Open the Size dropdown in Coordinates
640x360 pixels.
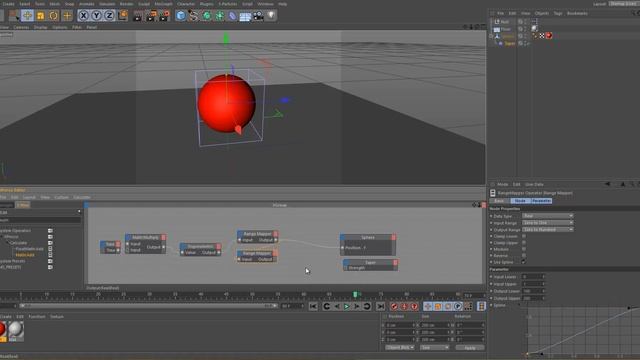pos(434,348)
